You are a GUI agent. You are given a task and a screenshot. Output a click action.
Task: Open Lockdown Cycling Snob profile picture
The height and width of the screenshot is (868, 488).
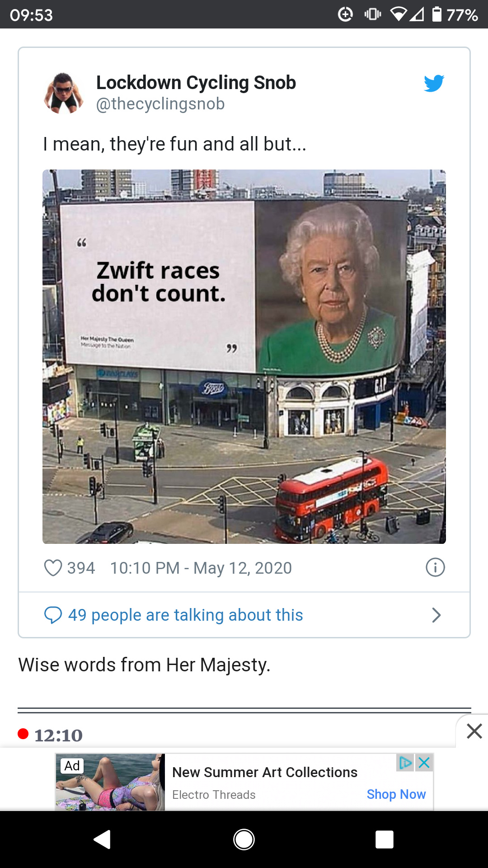point(64,93)
